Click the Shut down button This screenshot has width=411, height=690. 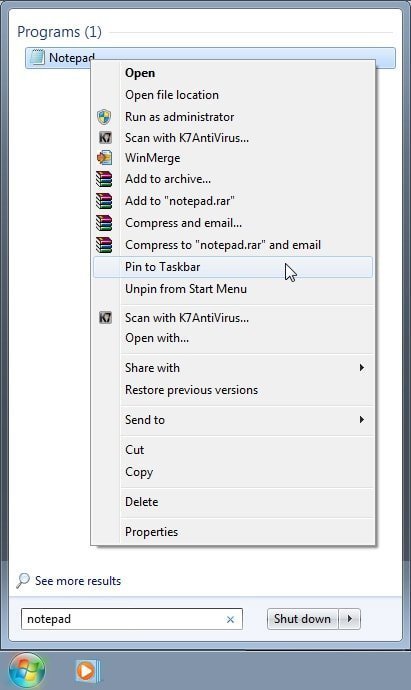[x=302, y=619]
